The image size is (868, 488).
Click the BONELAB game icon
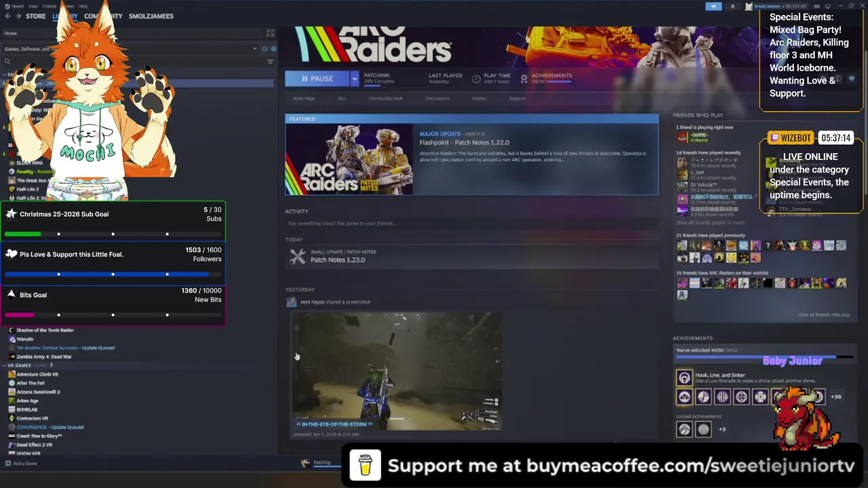click(x=12, y=409)
